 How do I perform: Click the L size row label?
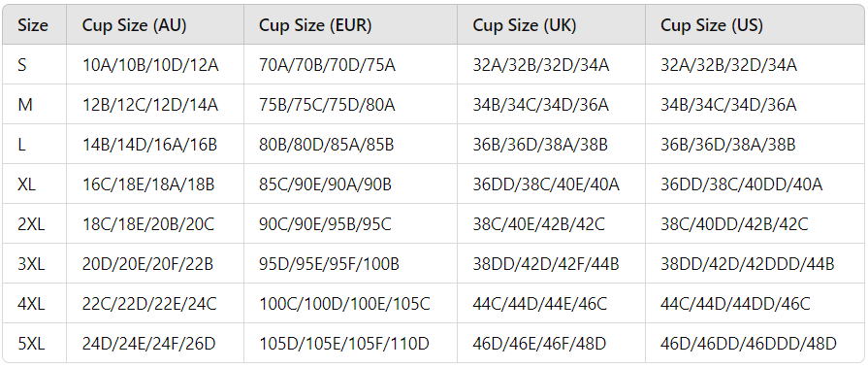[x=34, y=144]
